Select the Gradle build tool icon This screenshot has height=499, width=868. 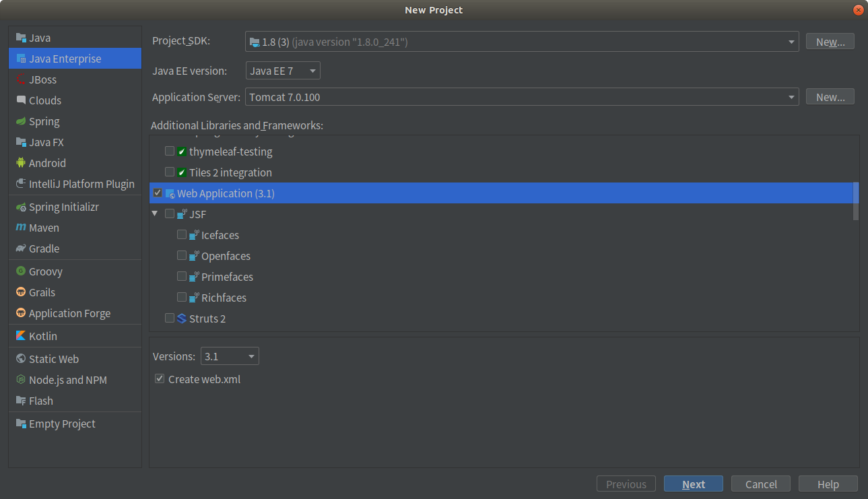click(20, 248)
